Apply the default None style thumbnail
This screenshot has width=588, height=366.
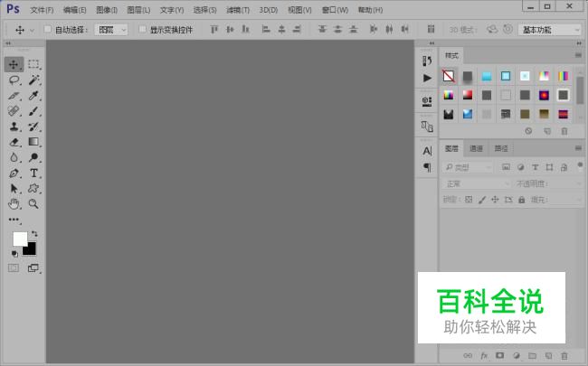[x=449, y=76]
